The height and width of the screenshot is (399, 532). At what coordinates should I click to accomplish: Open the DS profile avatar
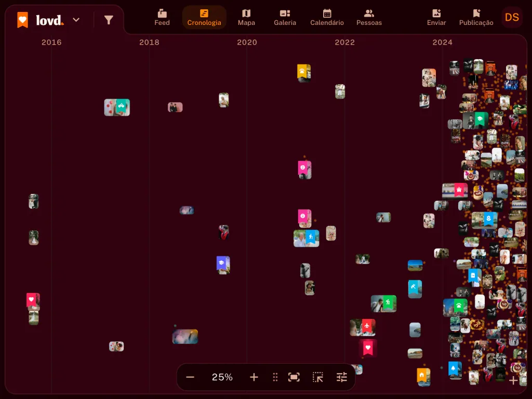[x=512, y=17]
